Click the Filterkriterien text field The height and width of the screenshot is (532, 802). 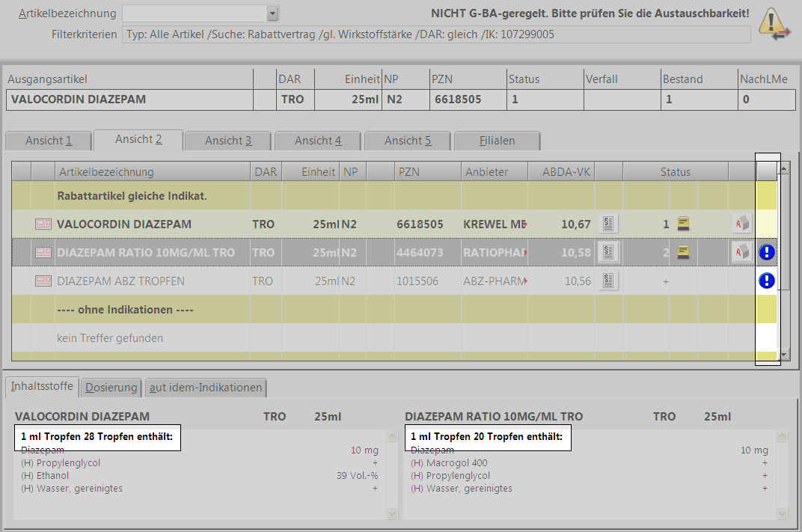pyautogui.click(x=436, y=34)
